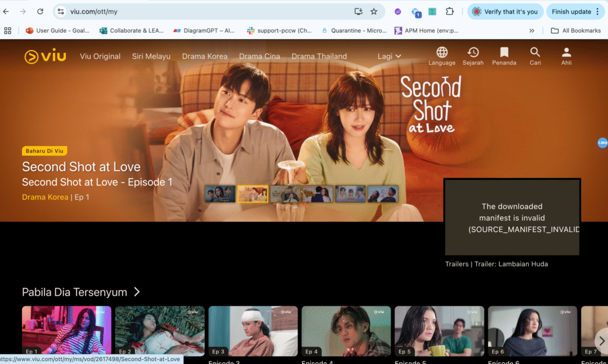
Task: Open Quarantine - Micro bookmark
Action: click(354, 31)
